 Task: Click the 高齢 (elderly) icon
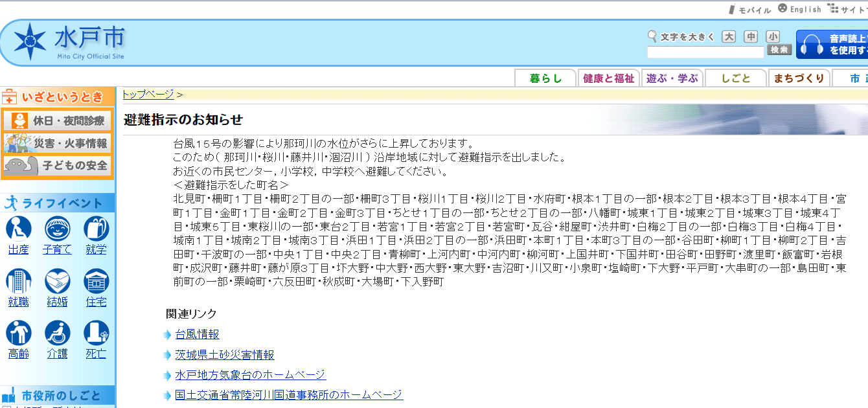click(19, 334)
